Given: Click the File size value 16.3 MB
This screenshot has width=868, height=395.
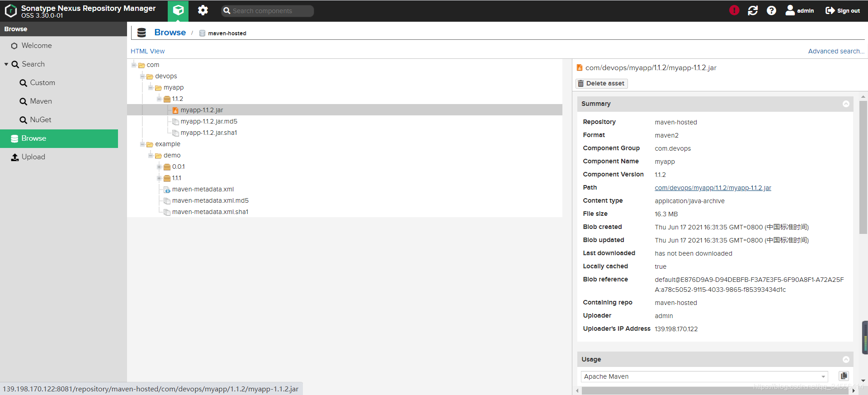Looking at the screenshot, I should click(666, 214).
